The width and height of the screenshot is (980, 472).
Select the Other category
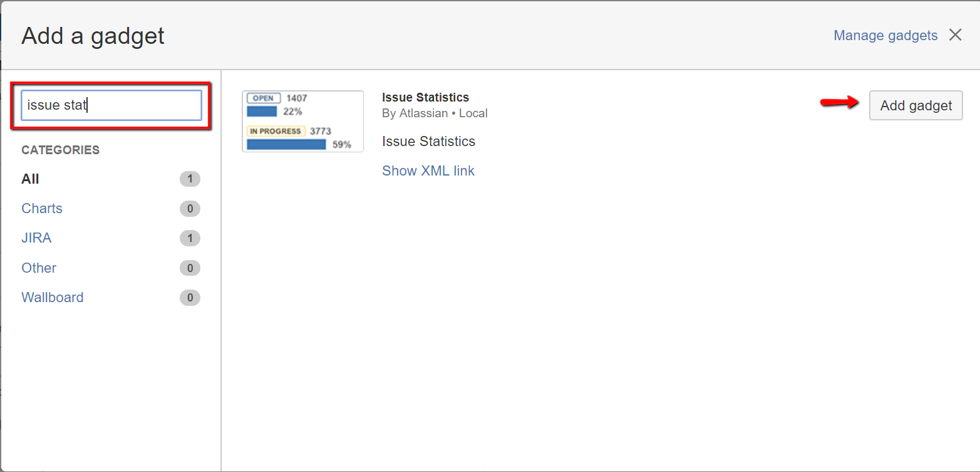click(39, 268)
